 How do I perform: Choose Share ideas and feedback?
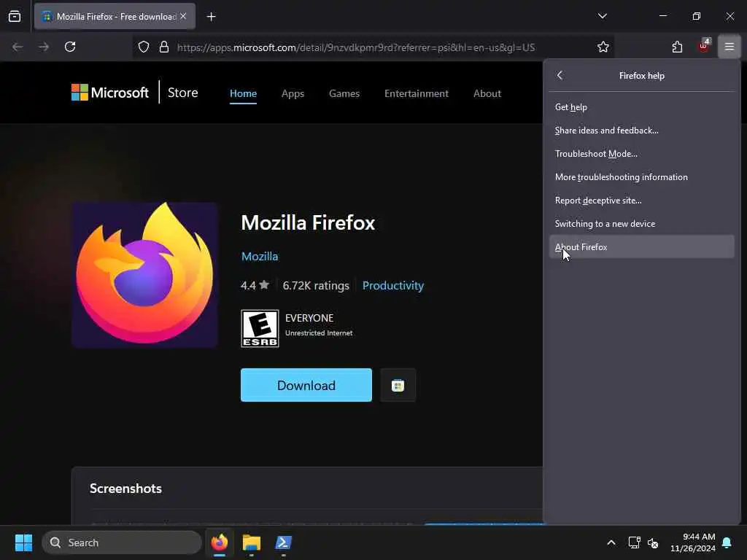click(x=641, y=131)
